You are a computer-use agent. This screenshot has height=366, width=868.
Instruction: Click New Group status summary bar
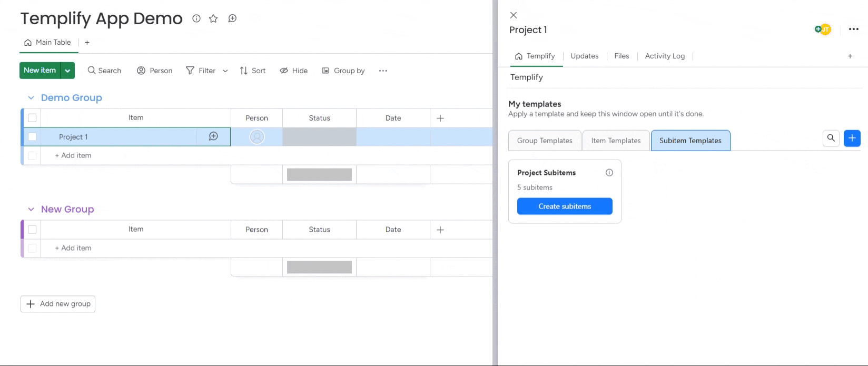click(x=320, y=267)
